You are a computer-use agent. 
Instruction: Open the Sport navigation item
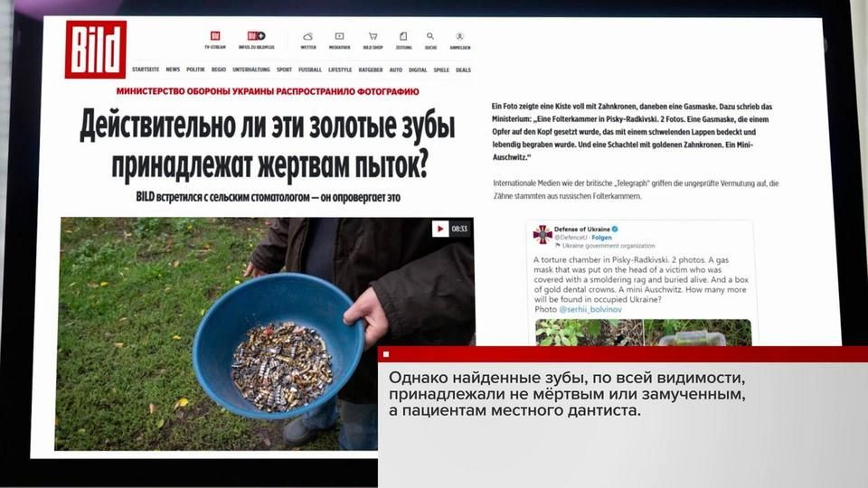click(x=284, y=70)
